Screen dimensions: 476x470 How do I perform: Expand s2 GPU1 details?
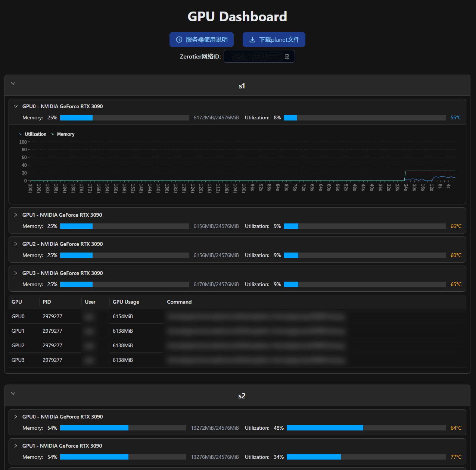(16, 446)
